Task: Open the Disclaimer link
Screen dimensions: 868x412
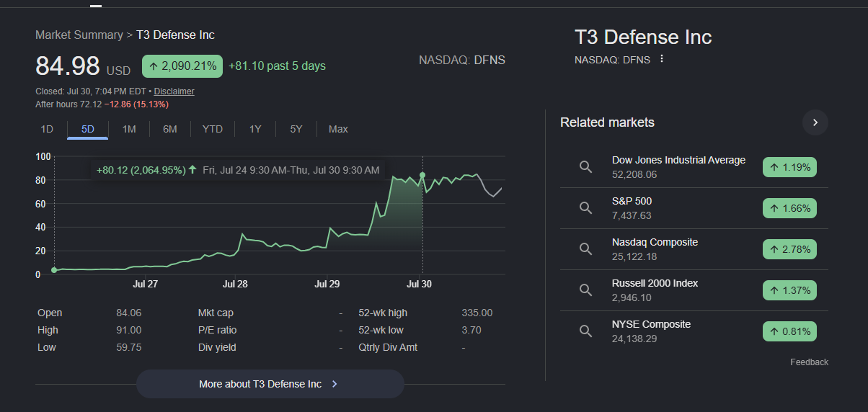Action: point(174,91)
